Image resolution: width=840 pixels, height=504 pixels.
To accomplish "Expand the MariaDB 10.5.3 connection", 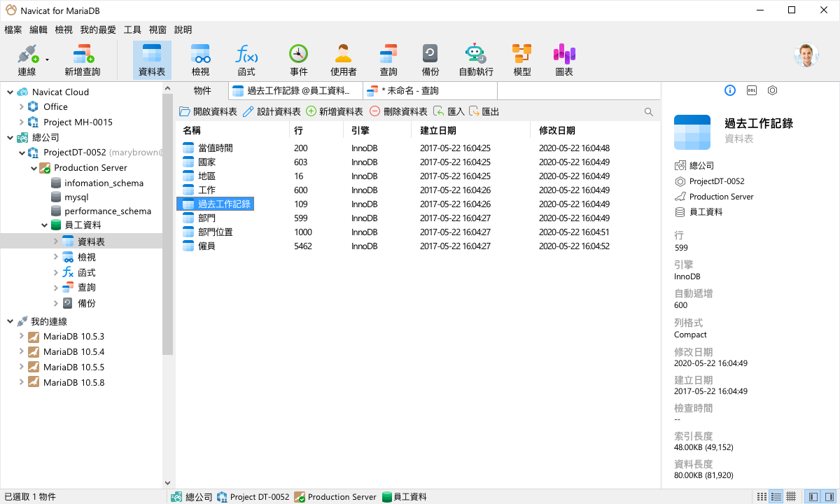I will tap(22, 337).
